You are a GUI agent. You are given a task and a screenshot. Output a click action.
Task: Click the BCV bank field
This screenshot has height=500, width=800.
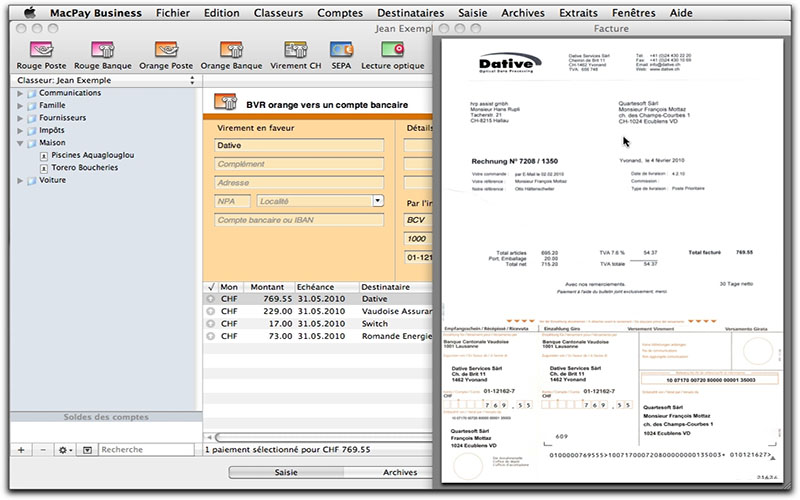coord(418,220)
